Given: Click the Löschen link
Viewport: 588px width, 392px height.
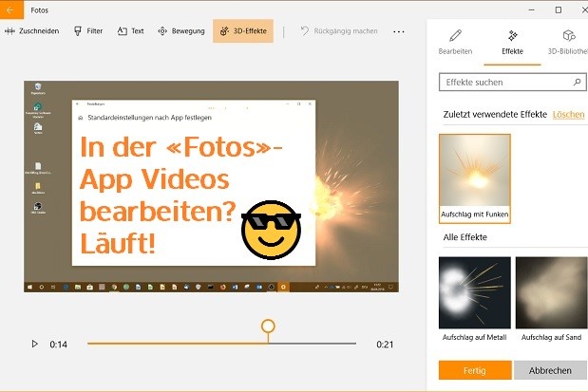Looking at the screenshot, I should tap(568, 114).
